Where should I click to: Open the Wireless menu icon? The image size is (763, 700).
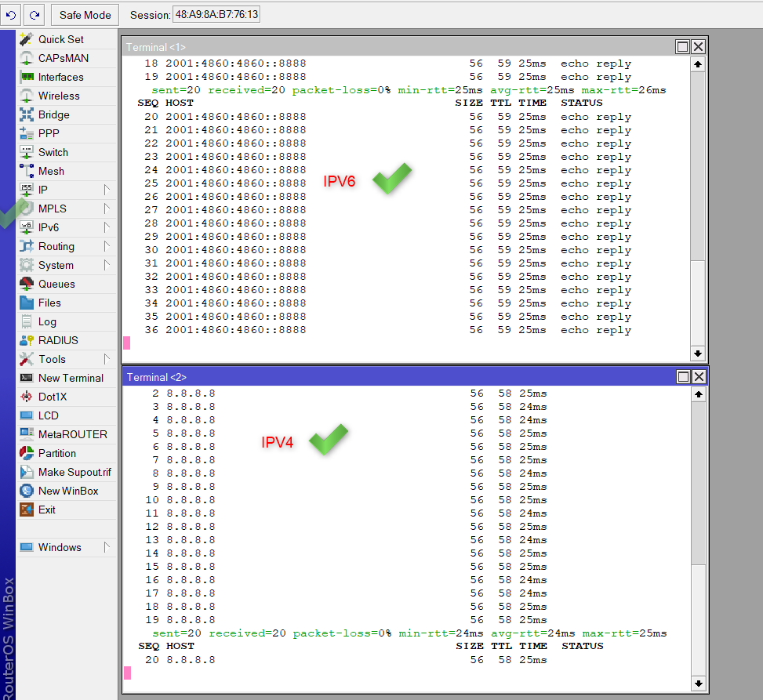27,96
